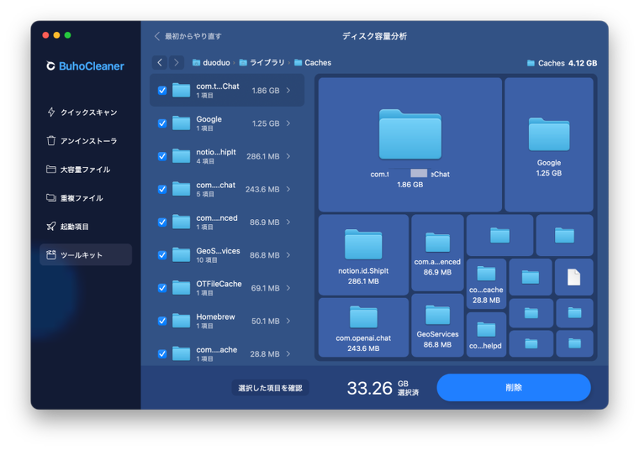Viewport: 640px width, 450px height.
Task: Uncheck the Homebrew folder checkbox
Action: click(162, 321)
